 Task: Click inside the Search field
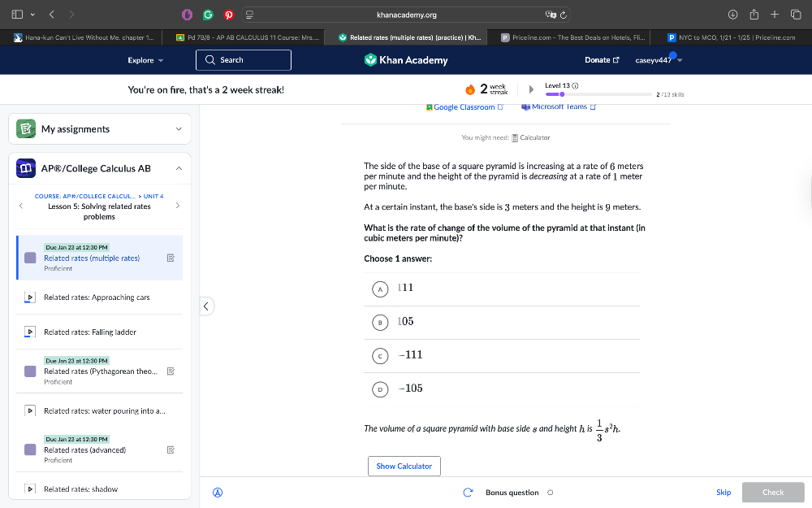click(x=243, y=59)
